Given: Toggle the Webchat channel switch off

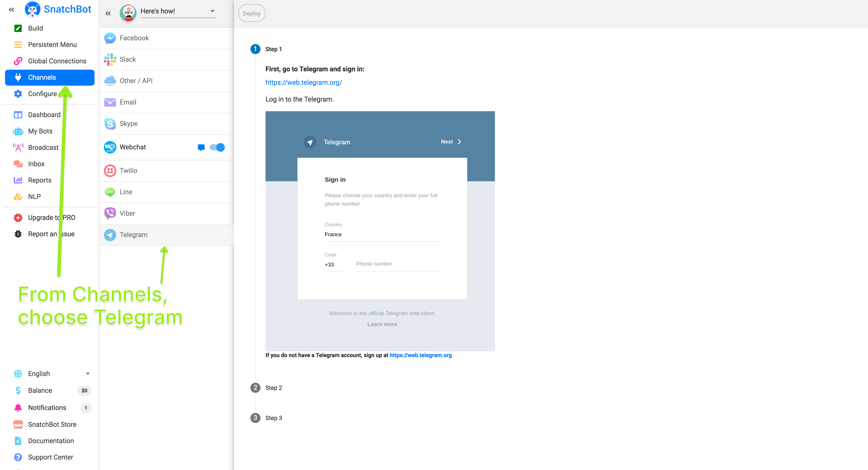Looking at the screenshot, I should click(217, 148).
